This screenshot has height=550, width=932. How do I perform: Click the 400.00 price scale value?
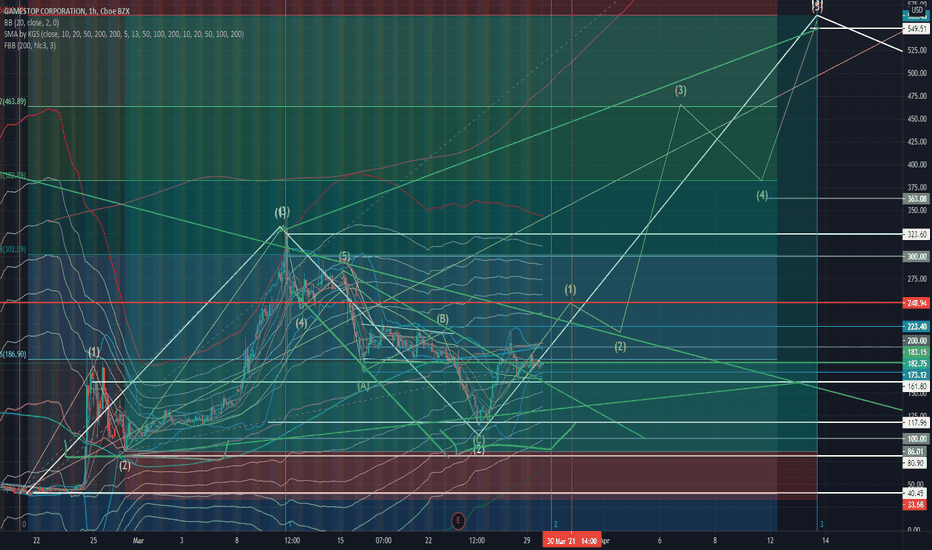click(x=917, y=165)
